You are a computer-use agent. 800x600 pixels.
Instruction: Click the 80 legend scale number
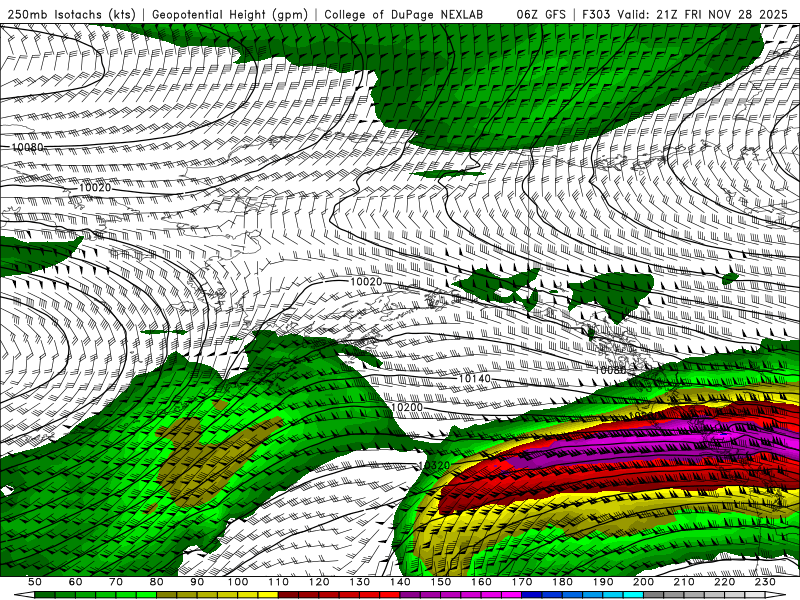click(x=157, y=582)
